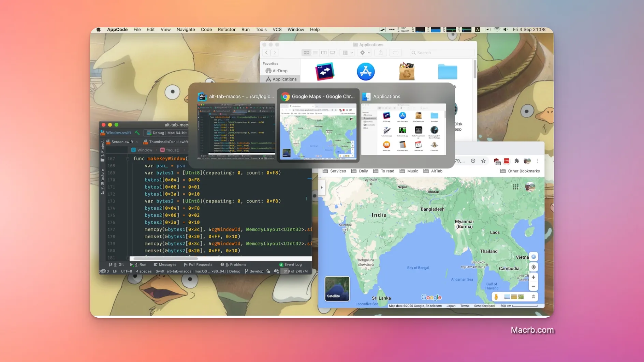Switch Finder to icon view
Image resolution: width=644 pixels, height=362 pixels.
[x=306, y=53]
